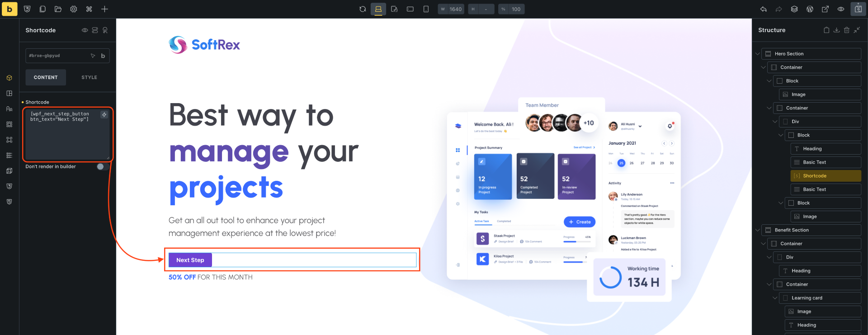Switch to mobile portrait breakpoint
Screen dimensions: 868x335
pyautogui.click(x=426, y=9)
